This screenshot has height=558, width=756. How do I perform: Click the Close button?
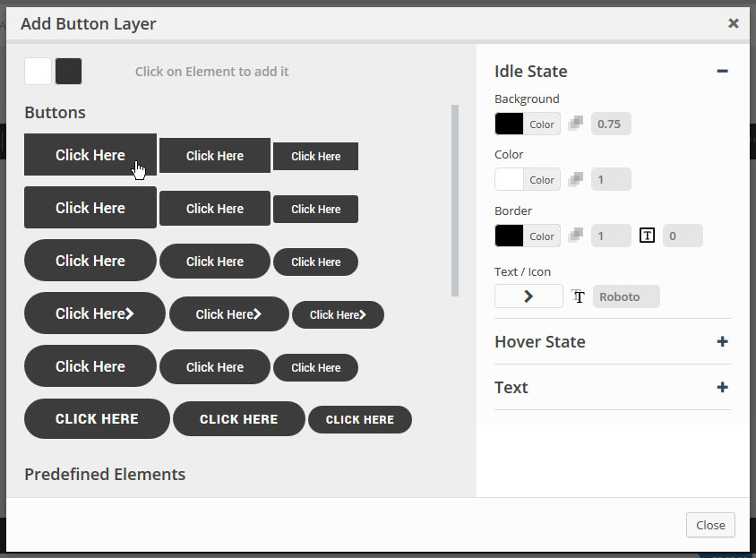(x=710, y=525)
